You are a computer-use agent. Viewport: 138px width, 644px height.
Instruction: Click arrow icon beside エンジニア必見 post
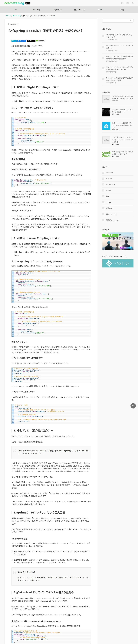click(x=103, y=68)
